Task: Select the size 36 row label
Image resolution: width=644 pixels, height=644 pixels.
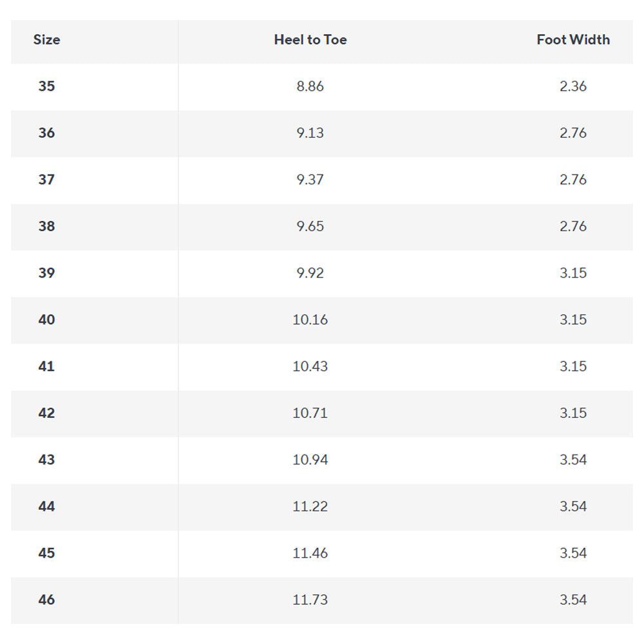Action: 46,133
